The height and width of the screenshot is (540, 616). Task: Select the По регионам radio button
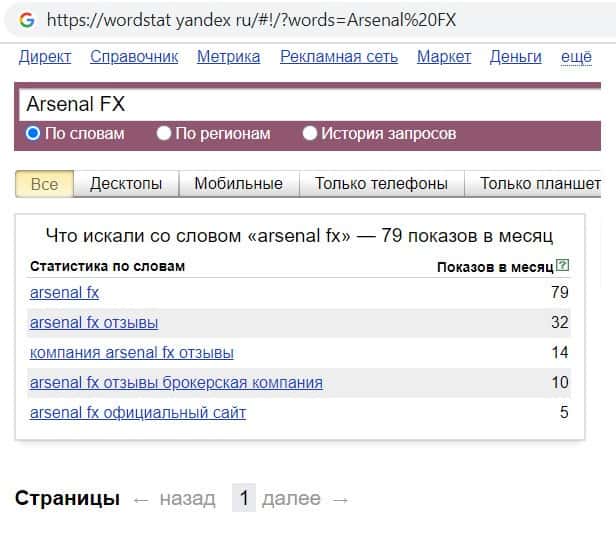click(164, 133)
